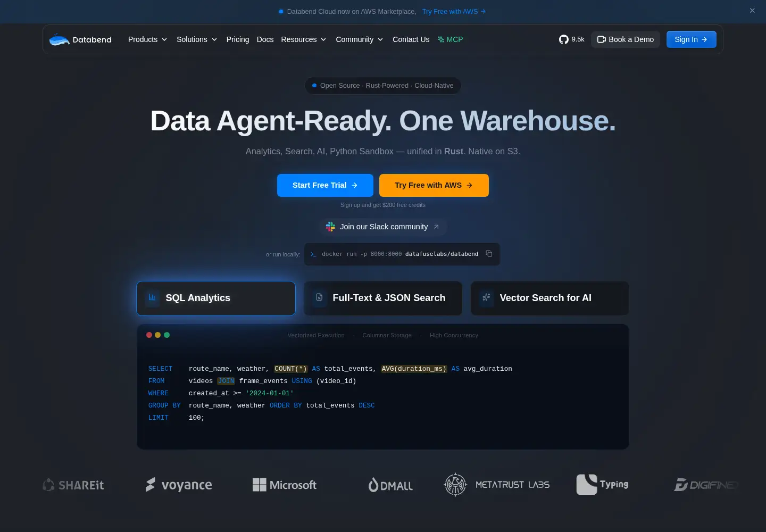Click the 'High Concurrency' label
The height and width of the screenshot is (532, 766).
(x=454, y=335)
